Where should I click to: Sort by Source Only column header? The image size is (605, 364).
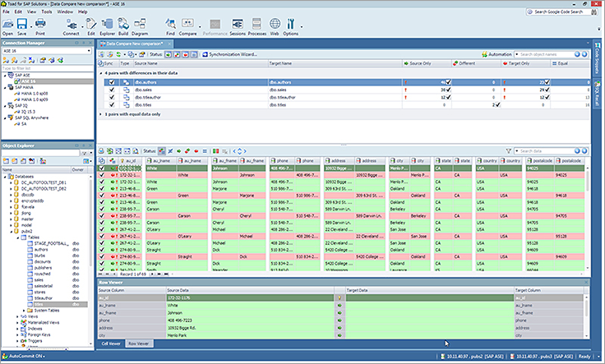click(427, 63)
